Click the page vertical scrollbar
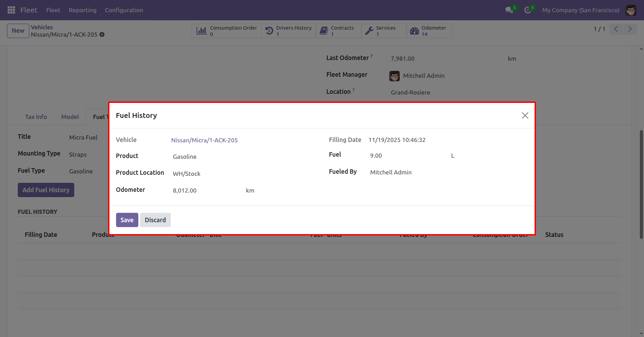 [641, 184]
